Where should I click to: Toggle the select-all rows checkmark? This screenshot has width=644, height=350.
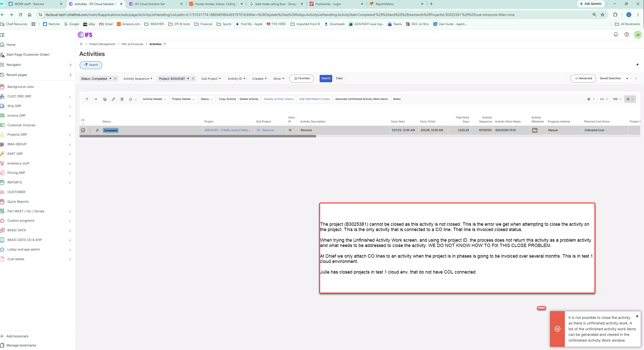click(x=83, y=123)
